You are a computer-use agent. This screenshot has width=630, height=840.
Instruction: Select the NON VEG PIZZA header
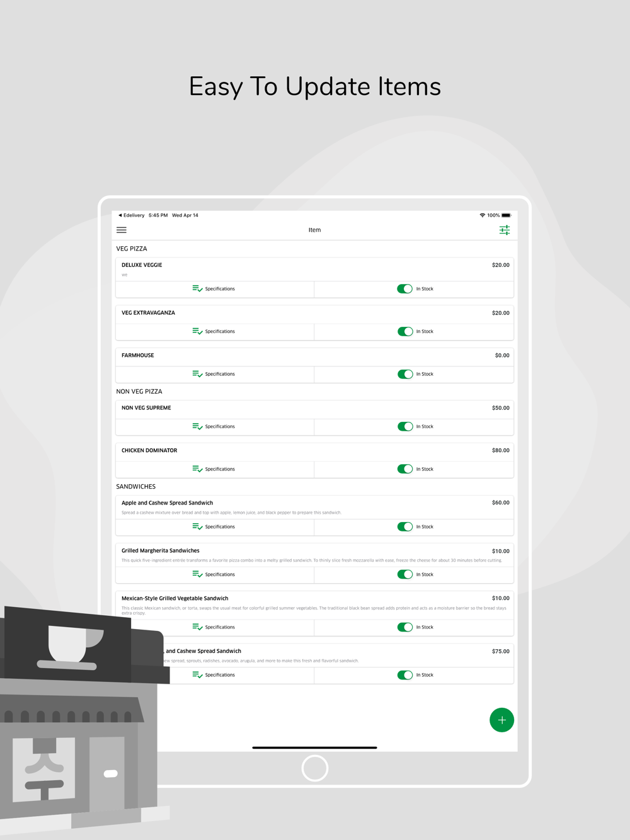coord(139,392)
